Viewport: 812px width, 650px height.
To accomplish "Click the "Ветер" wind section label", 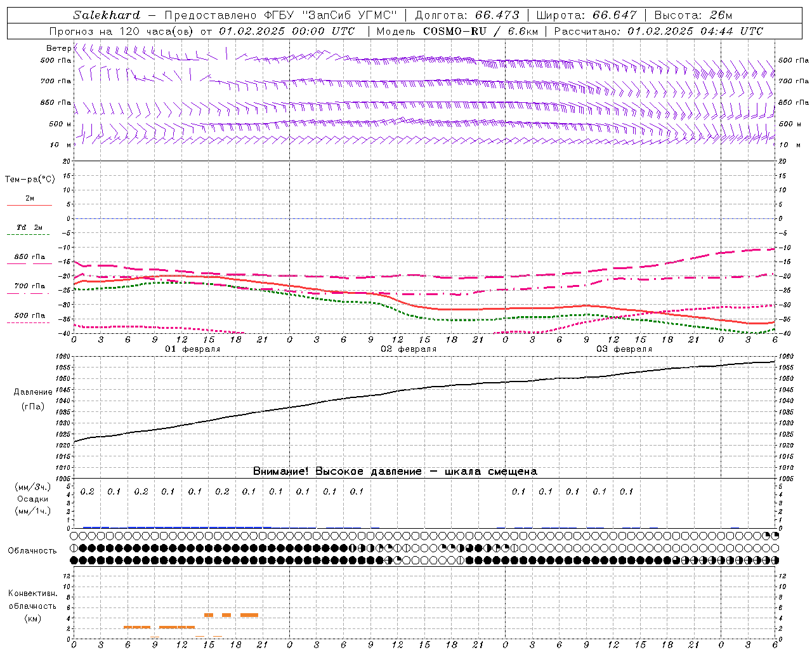I will (x=58, y=48).
